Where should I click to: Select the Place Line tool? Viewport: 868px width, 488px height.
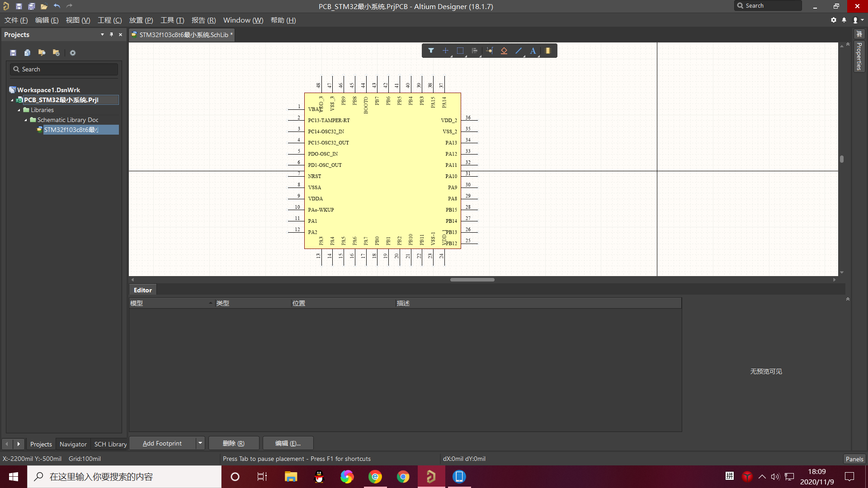[x=519, y=51]
